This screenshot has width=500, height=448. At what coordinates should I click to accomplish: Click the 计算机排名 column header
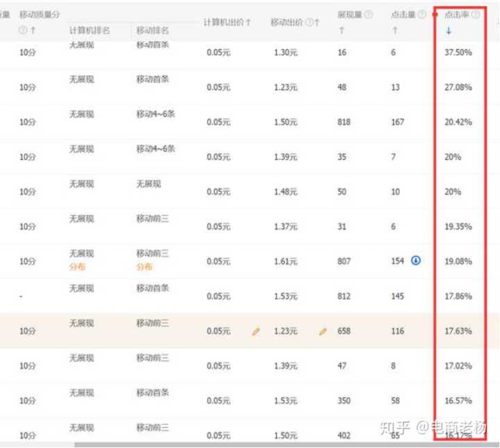coord(90,31)
